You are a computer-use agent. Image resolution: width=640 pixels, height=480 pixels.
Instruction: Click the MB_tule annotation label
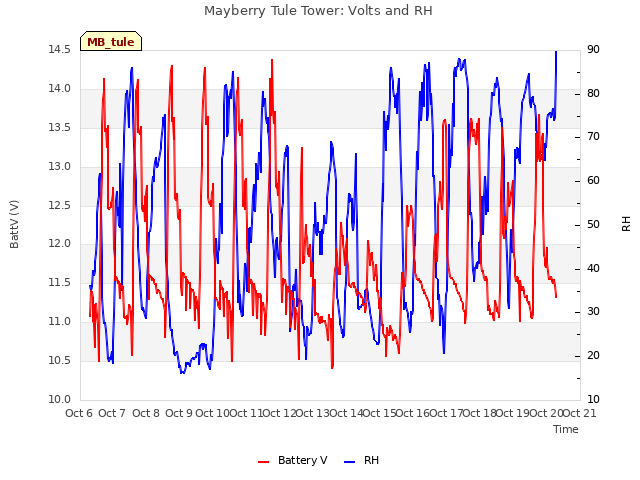[111, 42]
